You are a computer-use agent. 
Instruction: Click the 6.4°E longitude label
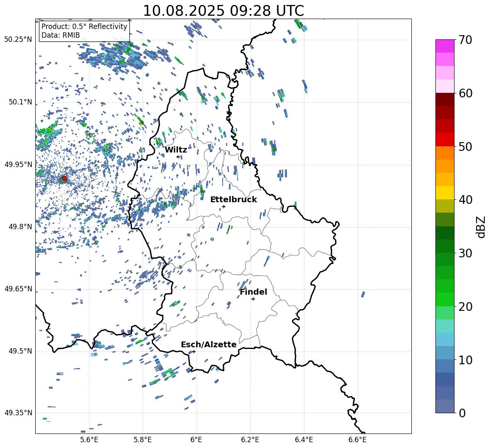[304, 440]
